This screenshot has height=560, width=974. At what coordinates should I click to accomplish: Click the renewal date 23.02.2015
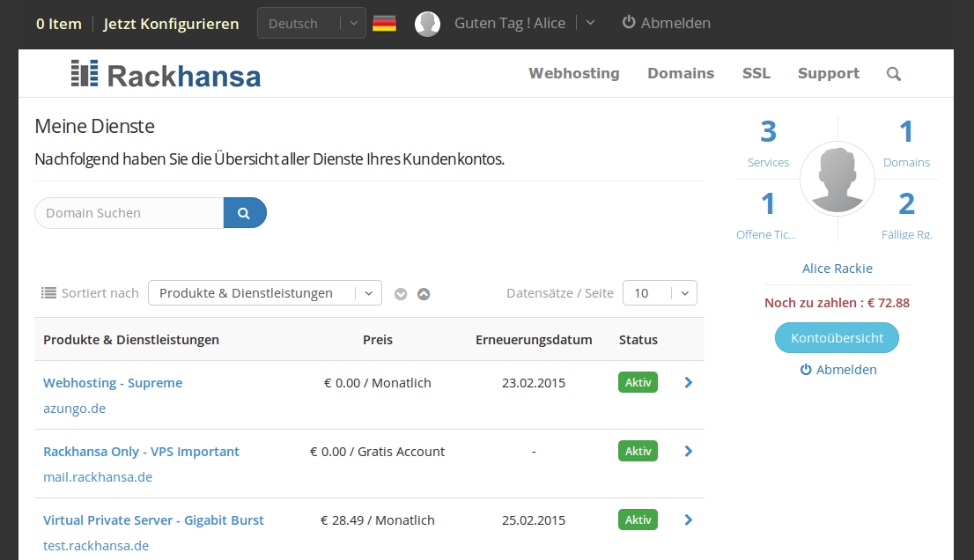[x=534, y=383]
